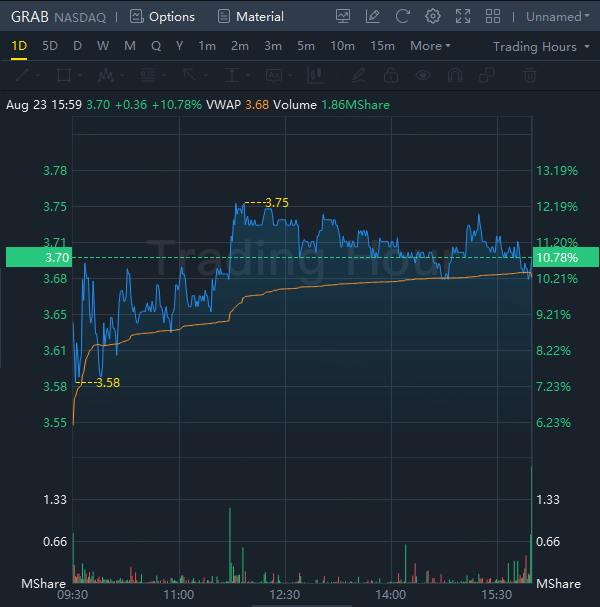Select the 1D timeframe tab
The width and height of the screenshot is (600, 607).
pos(19,46)
